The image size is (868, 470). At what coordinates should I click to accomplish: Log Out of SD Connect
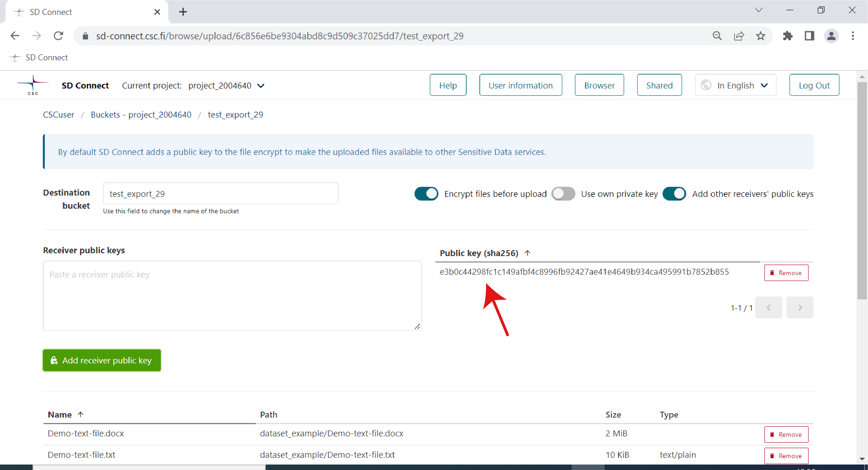point(814,85)
